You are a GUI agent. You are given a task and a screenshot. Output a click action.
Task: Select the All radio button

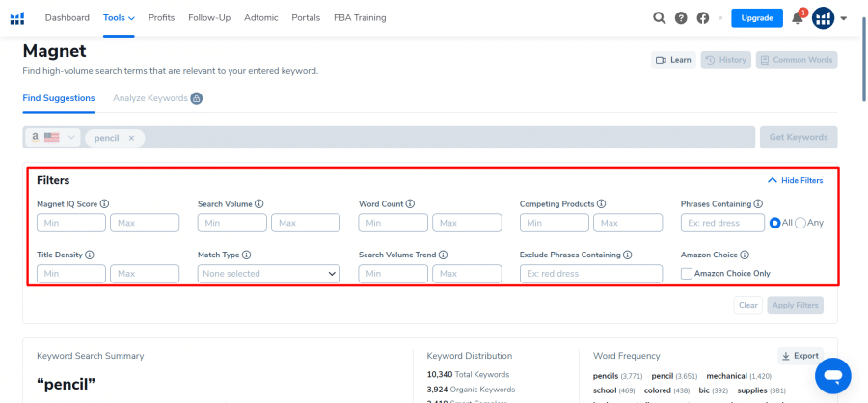(x=775, y=223)
